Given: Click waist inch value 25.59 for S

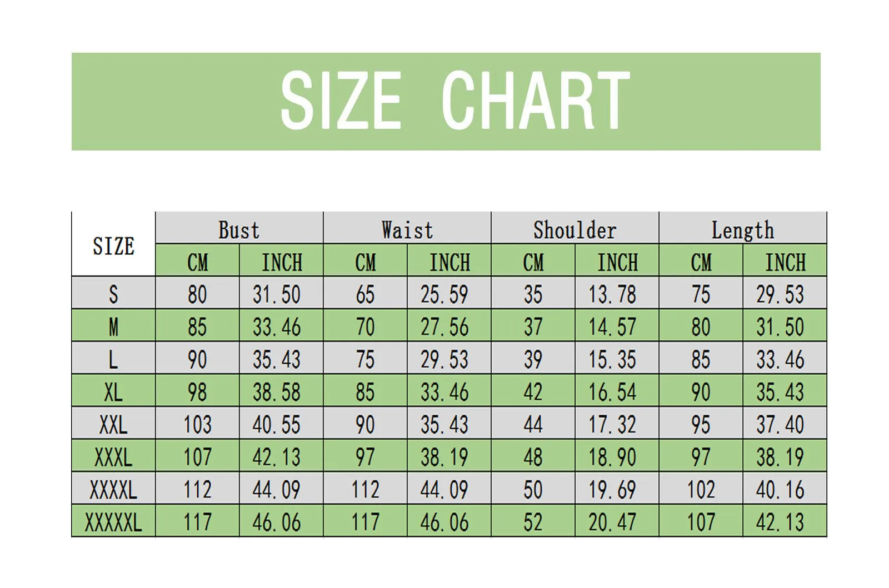Looking at the screenshot, I should tap(444, 294).
